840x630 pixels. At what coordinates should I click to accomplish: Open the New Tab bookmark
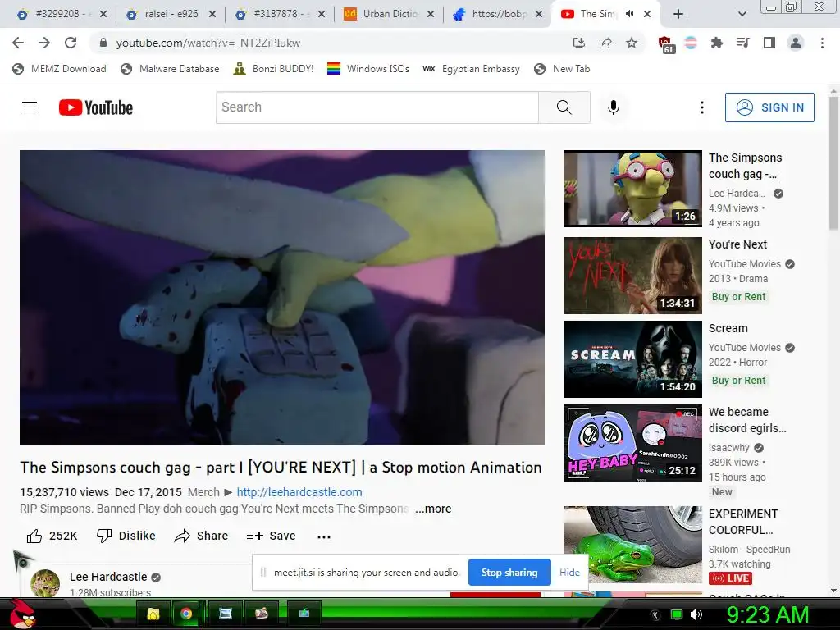[x=562, y=69]
